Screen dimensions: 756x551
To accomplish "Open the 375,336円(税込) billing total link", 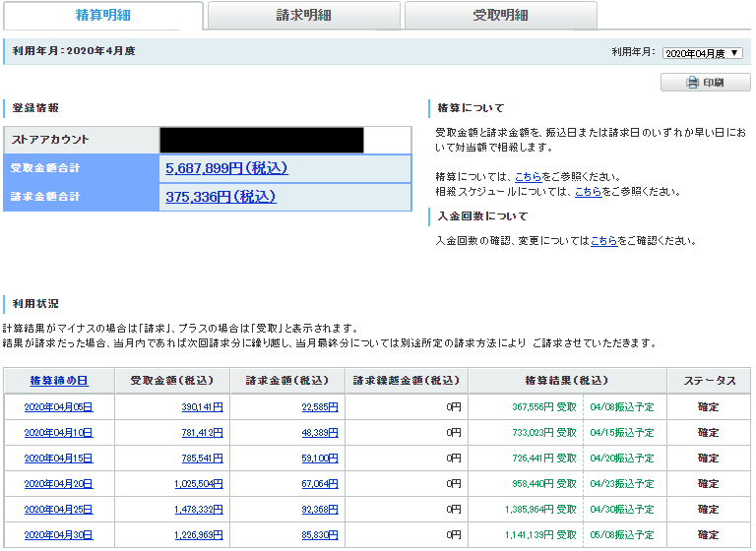I will tap(220, 197).
